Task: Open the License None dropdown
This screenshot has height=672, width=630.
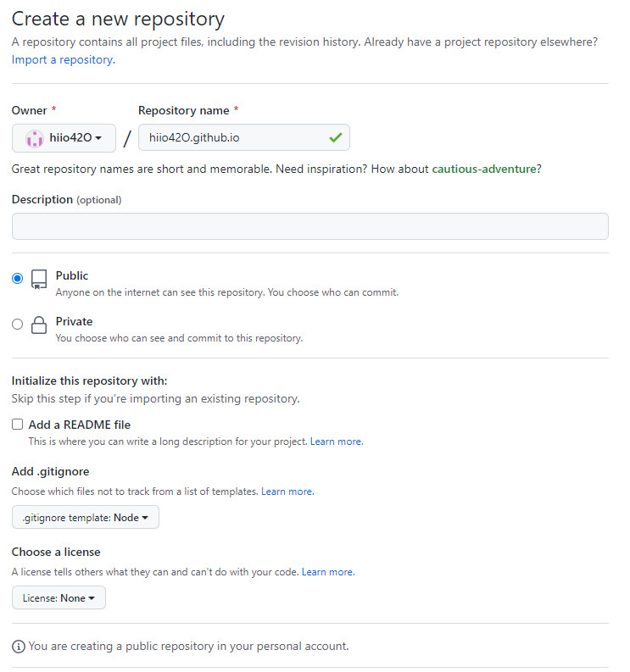Action: pos(59,598)
